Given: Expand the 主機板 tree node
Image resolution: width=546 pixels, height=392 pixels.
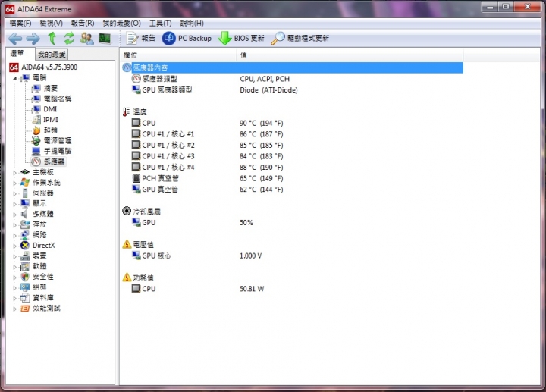Looking at the screenshot, I should [14, 173].
